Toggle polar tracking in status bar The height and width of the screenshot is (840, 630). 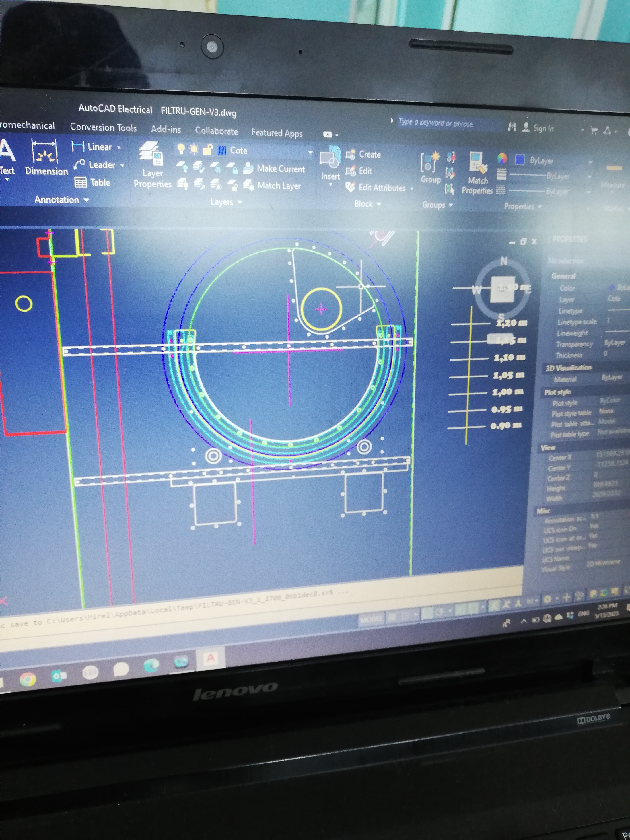click(440, 612)
